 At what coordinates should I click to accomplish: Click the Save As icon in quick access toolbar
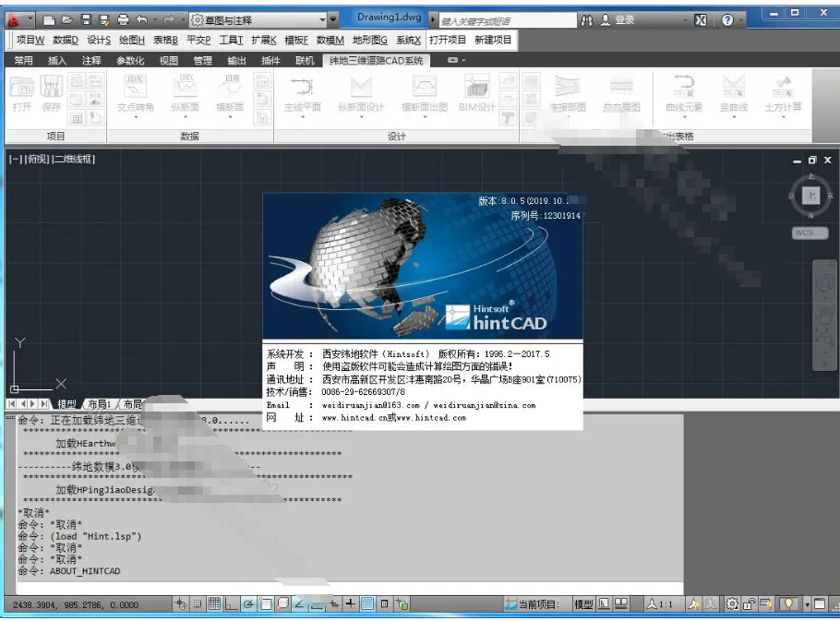(x=104, y=20)
